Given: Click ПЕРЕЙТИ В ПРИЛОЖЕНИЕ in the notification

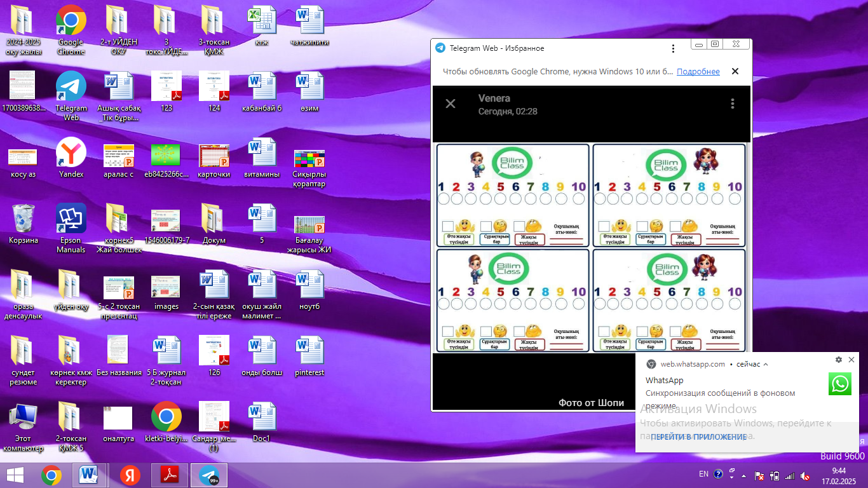Looking at the screenshot, I should coord(698,437).
